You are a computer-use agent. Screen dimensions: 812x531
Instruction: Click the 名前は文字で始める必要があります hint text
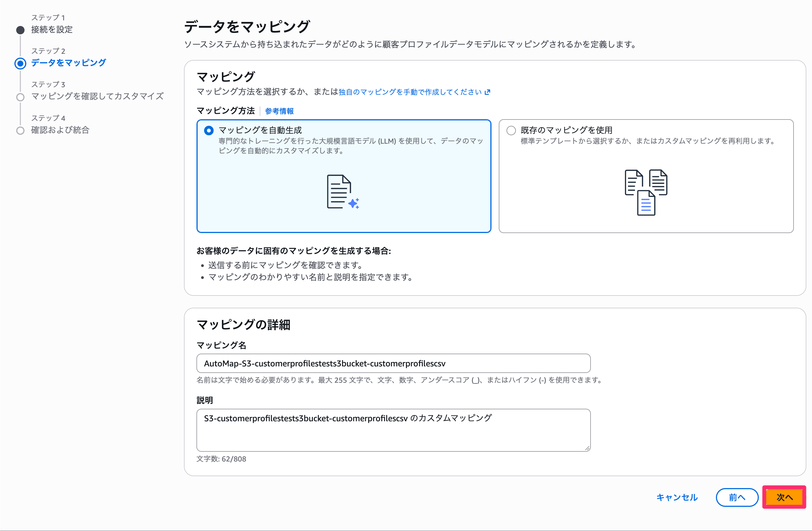399,380
